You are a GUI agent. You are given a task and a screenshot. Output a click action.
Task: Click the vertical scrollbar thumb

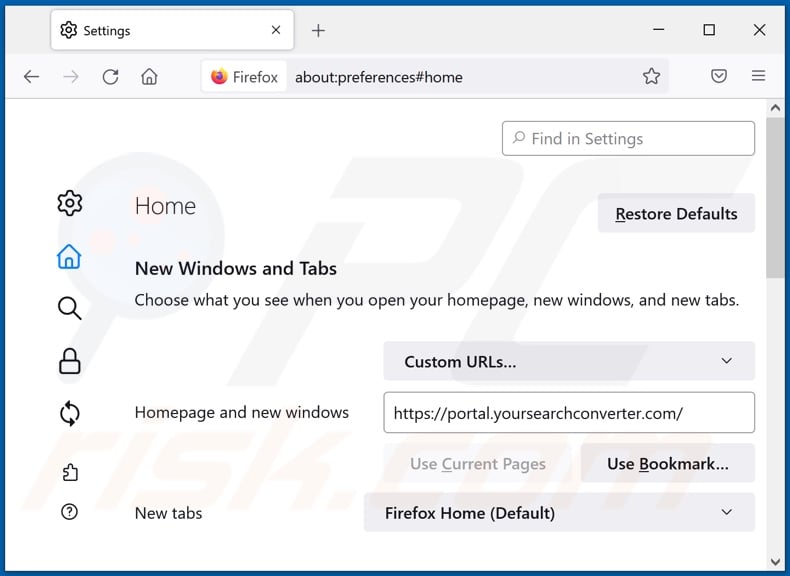(775, 198)
